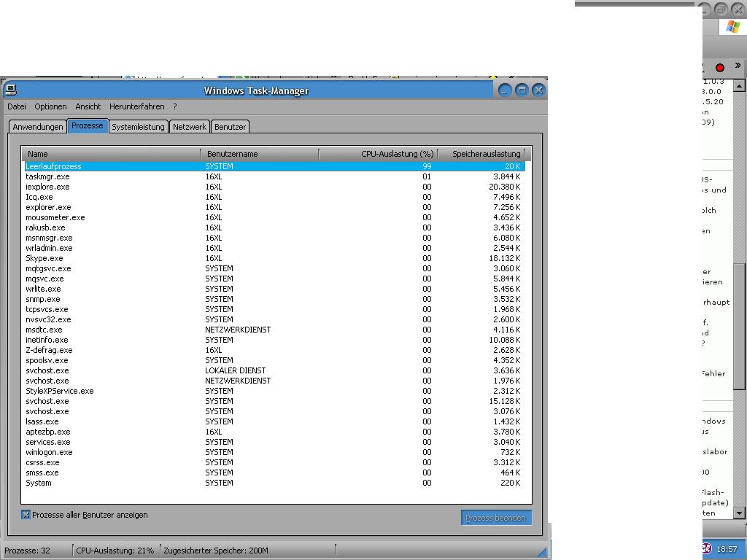Viewport: 747px width, 560px height.
Task: Switch to the Anwendungen tab
Action: click(38, 127)
